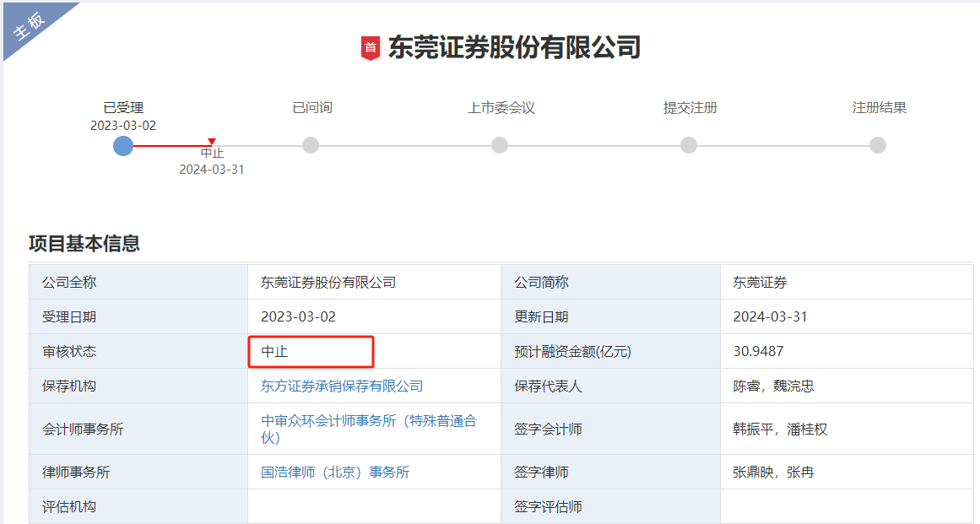The image size is (980, 524).
Task: Click the 注册结果 stage label
Action: [x=880, y=107]
